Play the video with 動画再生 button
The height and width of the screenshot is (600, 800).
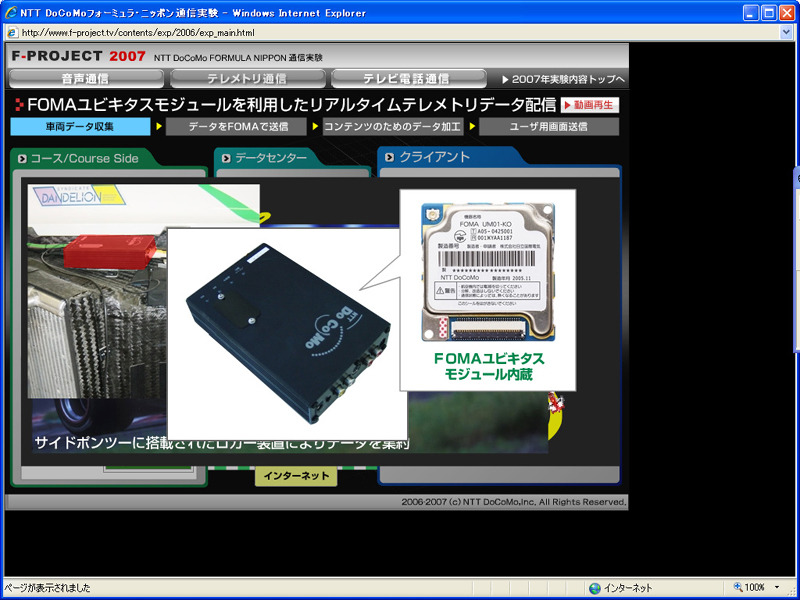point(590,105)
